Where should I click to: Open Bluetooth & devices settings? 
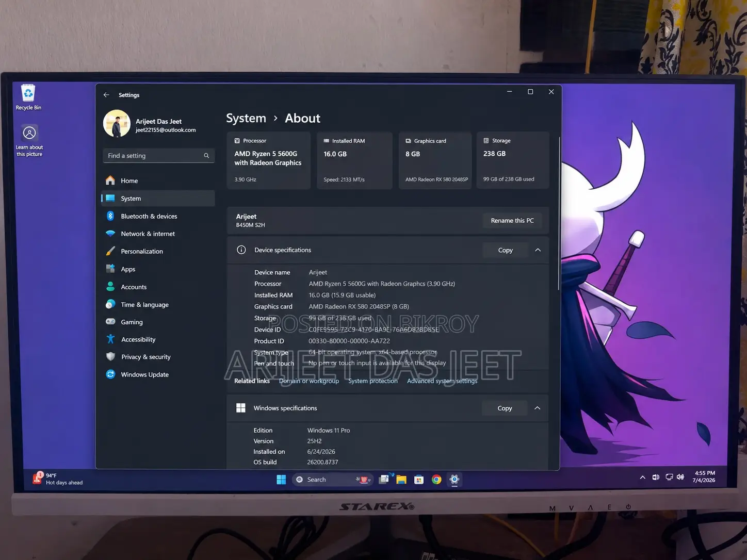point(158,217)
